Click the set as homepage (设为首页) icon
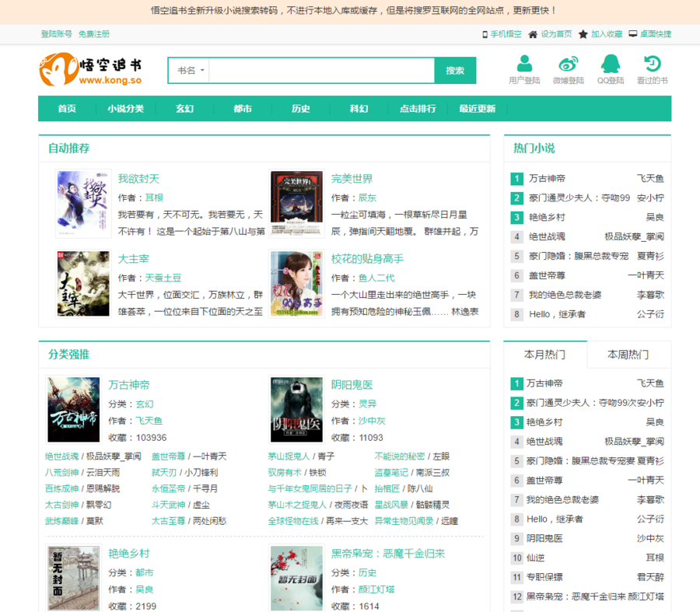 coord(533,34)
